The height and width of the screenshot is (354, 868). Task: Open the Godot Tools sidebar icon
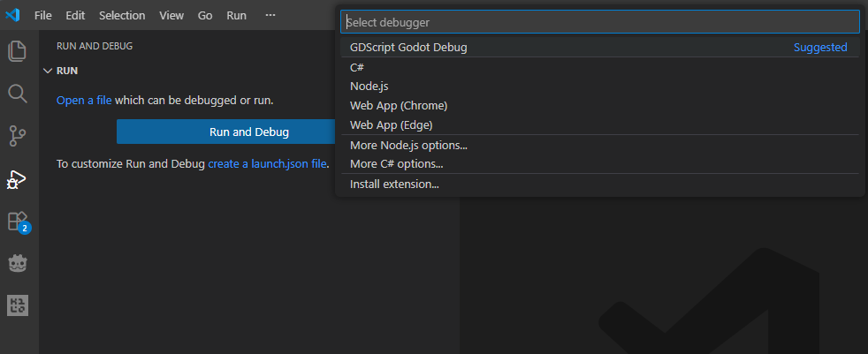click(18, 263)
